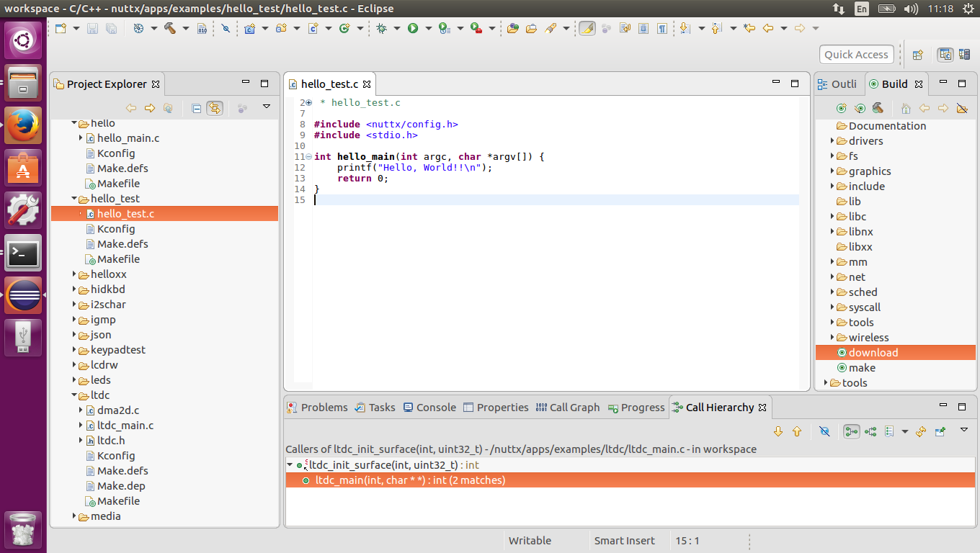The height and width of the screenshot is (553, 980).
Task: Close the hello_test.c editor tab
Action: [366, 85]
